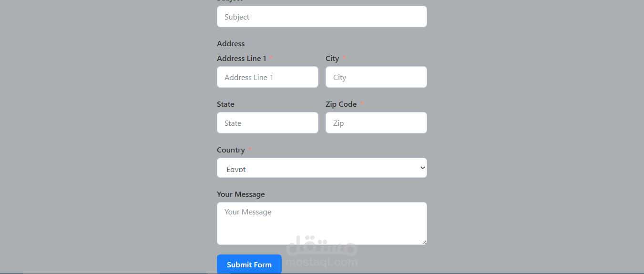Click the chevron arrow on Country select
The height and width of the screenshot is (274, 644).
(x=422, y=168)
